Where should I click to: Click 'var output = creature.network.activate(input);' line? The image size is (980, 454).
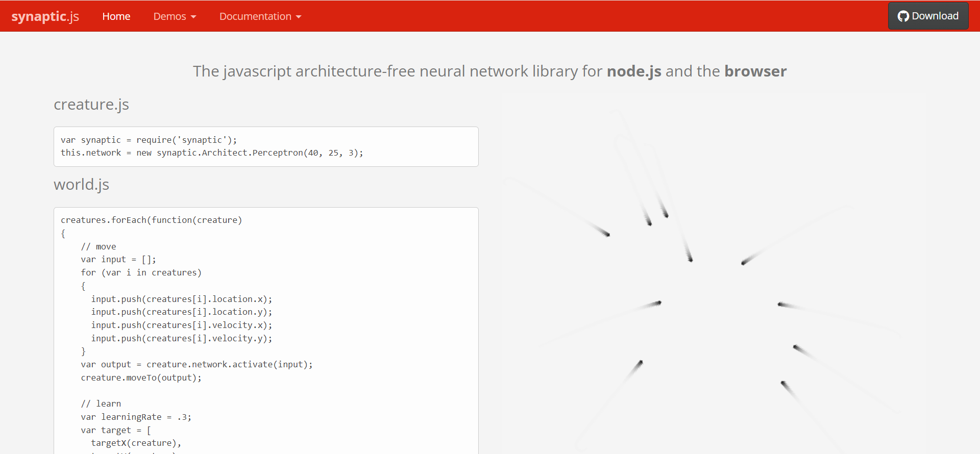pyautogui.click(x=197, y=364)
